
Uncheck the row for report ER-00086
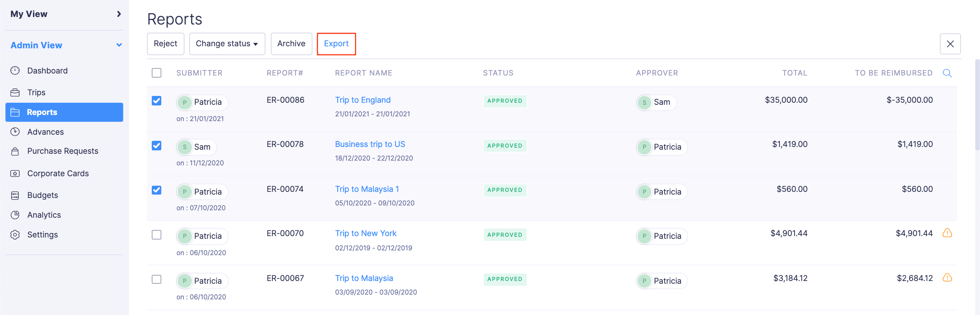tap(157, 101)
